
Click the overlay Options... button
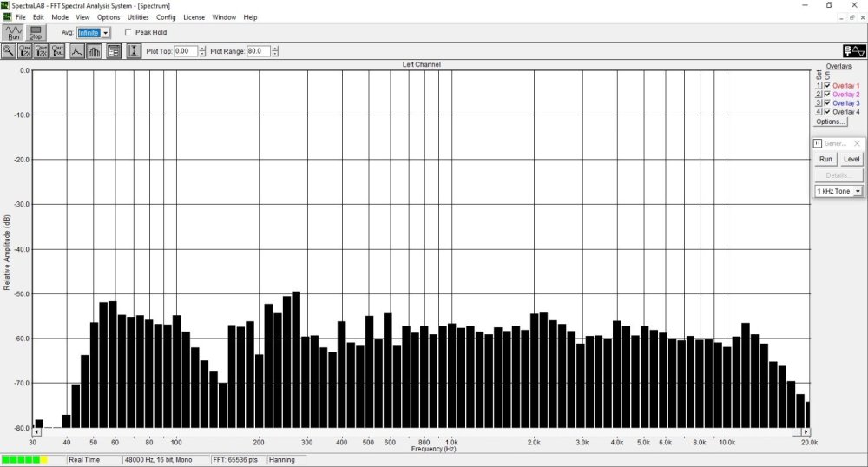[831, 122]
